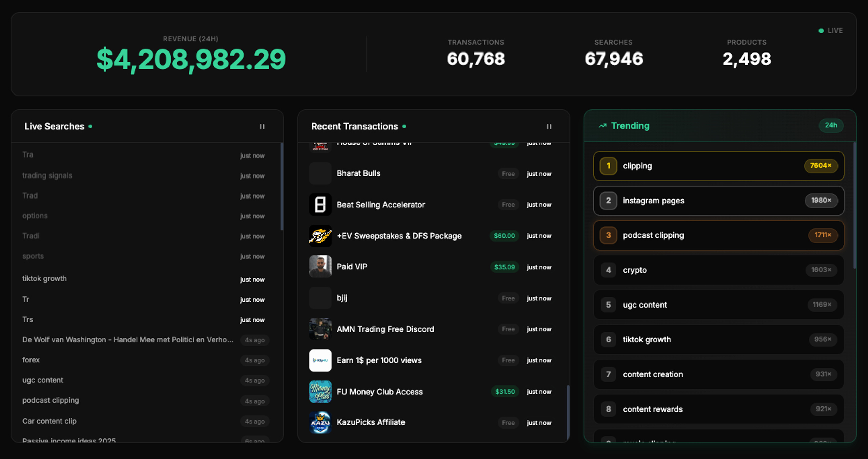Select the crypto trending item
This screenshot has height=459, width=868.
pos(718,270)
